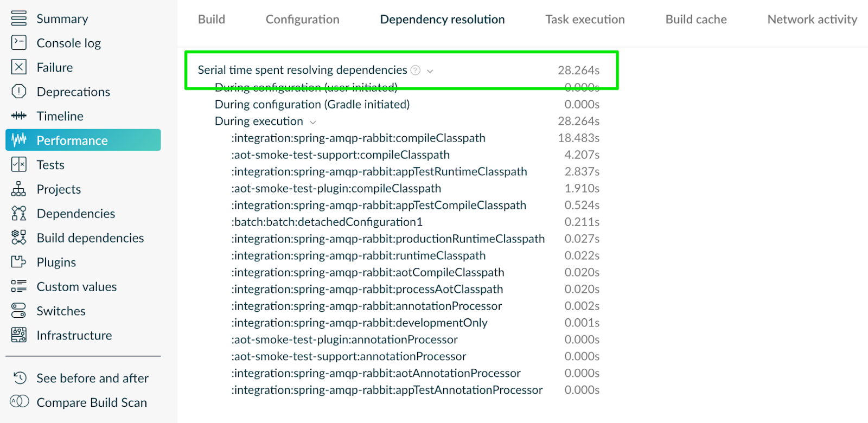Collapse the During execution section chevron

pos(313,122)
